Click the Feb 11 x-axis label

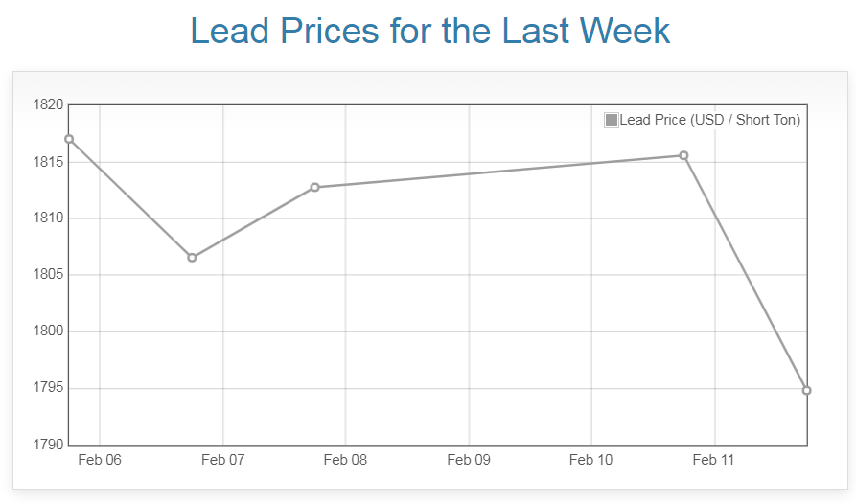point(714,460)
